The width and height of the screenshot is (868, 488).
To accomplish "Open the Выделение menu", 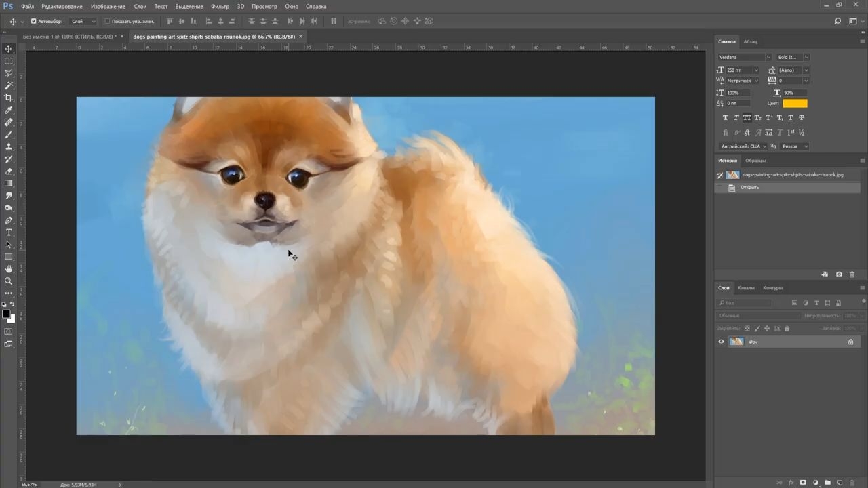I will pyautogui.click(x=189, y=6).
